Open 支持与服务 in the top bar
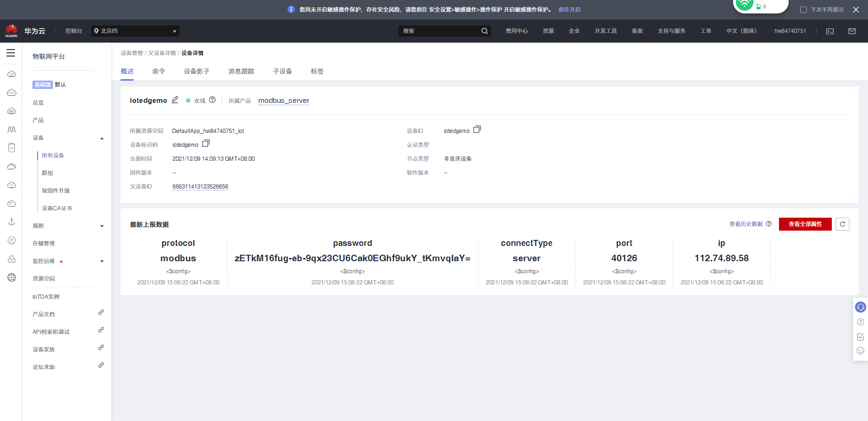 (671, 31)
